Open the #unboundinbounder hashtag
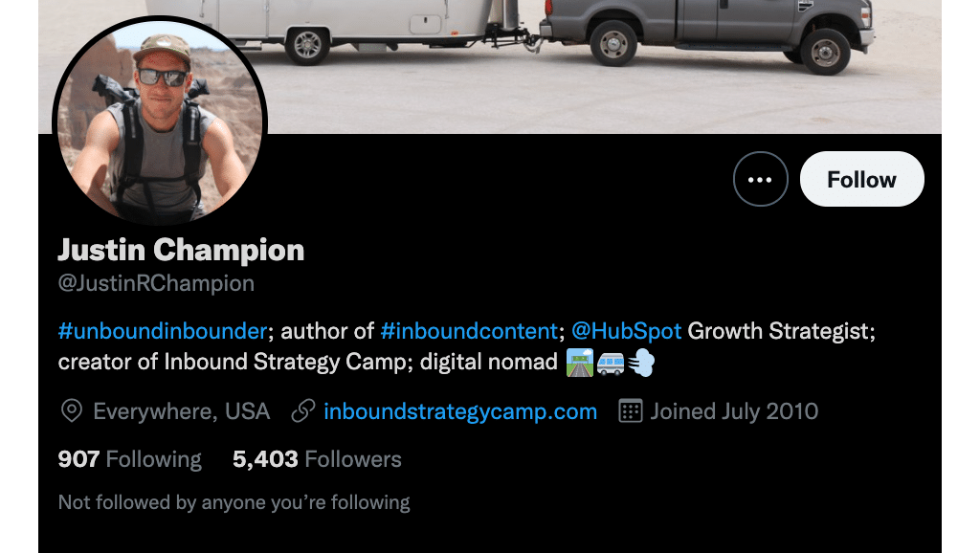The height and width of the screenshot is (553, 980). click(x=163, y=330)
